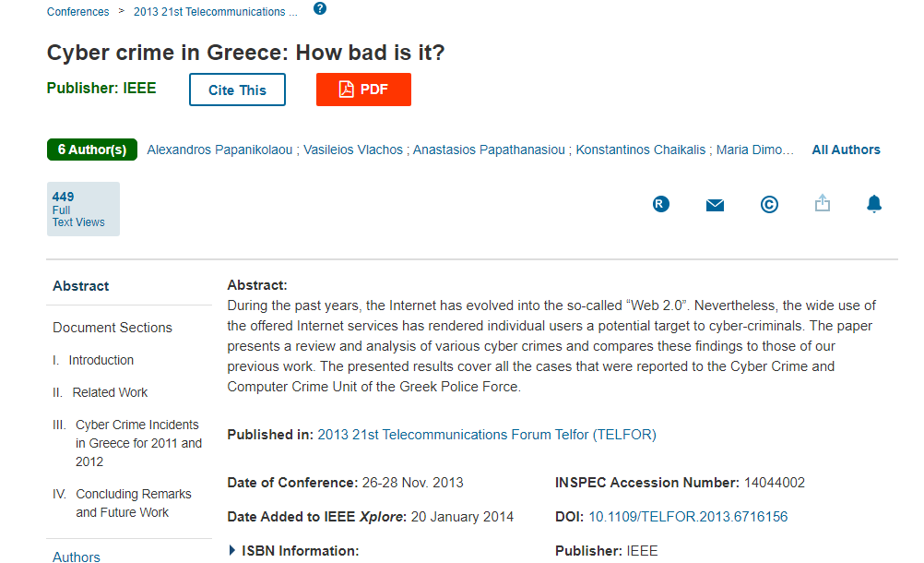Open the Cite This dialog
Image resolution: width=924 pixels, height=563 pixels.
(x=237, y=90)
